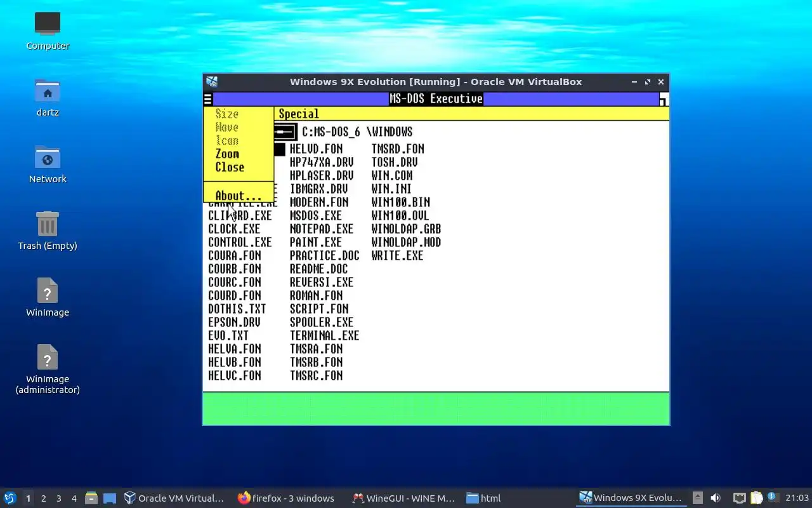Click the clipboard tray icon

(x=756, y=498)
